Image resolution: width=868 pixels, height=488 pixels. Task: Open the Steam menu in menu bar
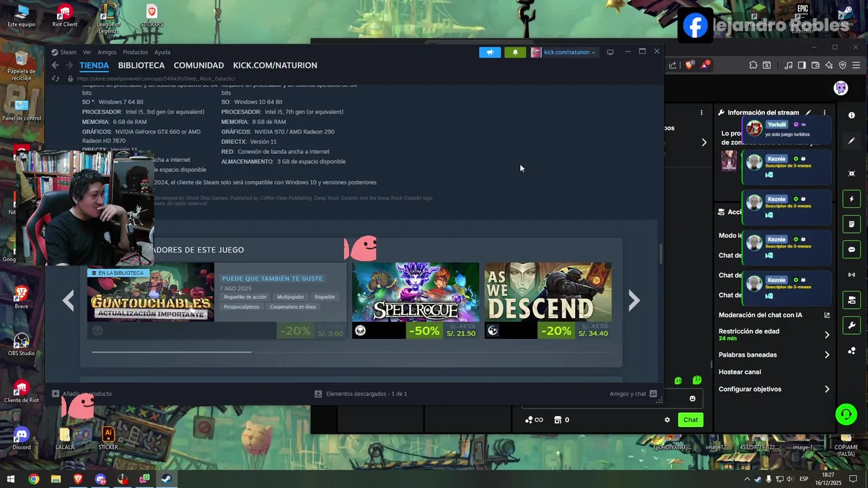(68, 52)
